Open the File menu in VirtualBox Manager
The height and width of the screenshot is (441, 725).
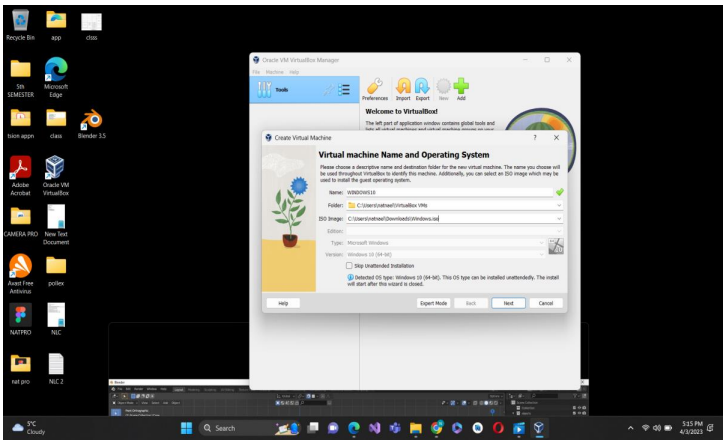(x=256, y=72)
